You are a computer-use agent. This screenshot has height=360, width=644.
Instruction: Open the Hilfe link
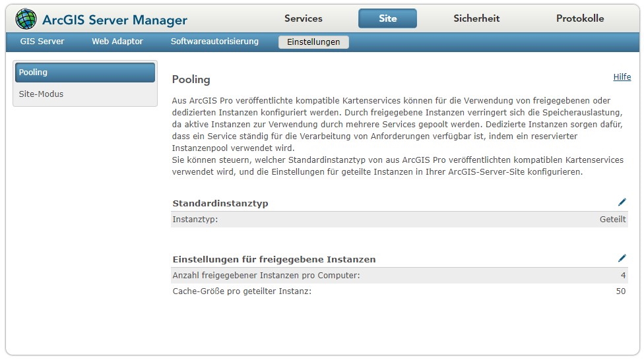coord(622,76)
